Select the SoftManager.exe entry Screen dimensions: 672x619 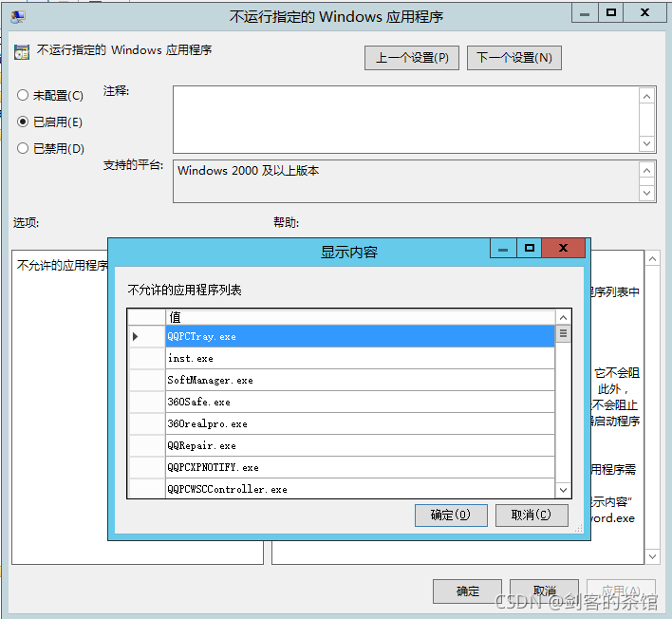point(360,381)
